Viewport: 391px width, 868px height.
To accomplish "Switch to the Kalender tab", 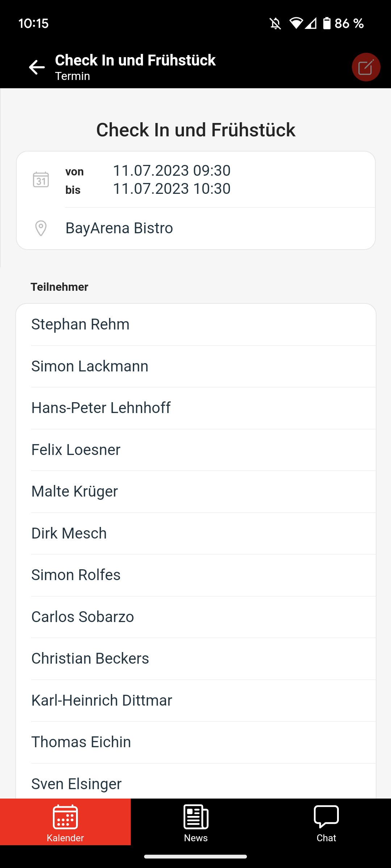I will point(65,822).
